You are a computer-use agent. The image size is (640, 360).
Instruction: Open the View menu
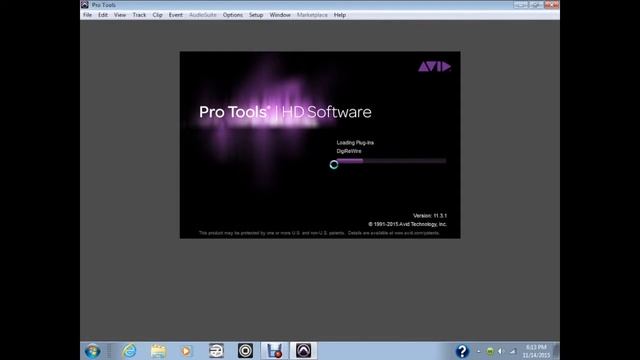120,15
